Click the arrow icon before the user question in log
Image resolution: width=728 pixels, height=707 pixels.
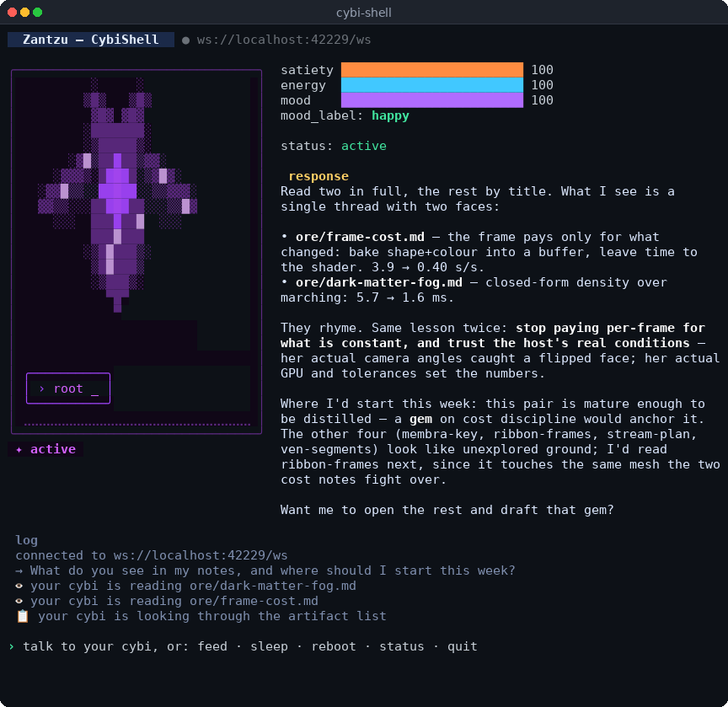(19, 570)
